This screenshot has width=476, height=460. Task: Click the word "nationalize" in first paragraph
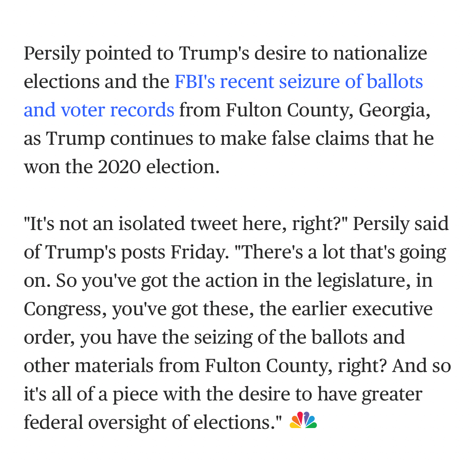[x=380, y=53]
